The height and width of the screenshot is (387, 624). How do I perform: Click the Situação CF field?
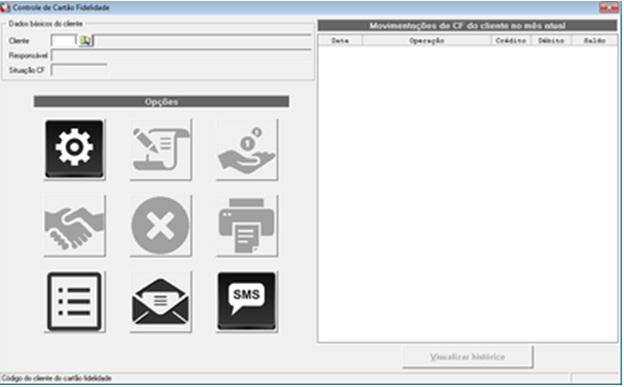click(79, 70)
